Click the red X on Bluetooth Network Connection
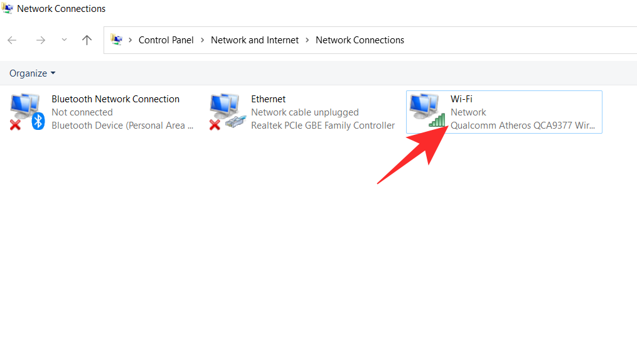 pyautogui.click(x=16, y=123)
